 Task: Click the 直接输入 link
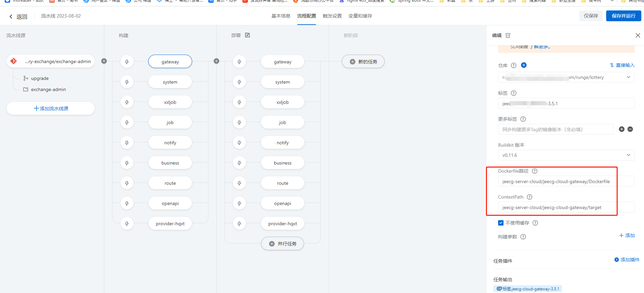pos(622,65)
